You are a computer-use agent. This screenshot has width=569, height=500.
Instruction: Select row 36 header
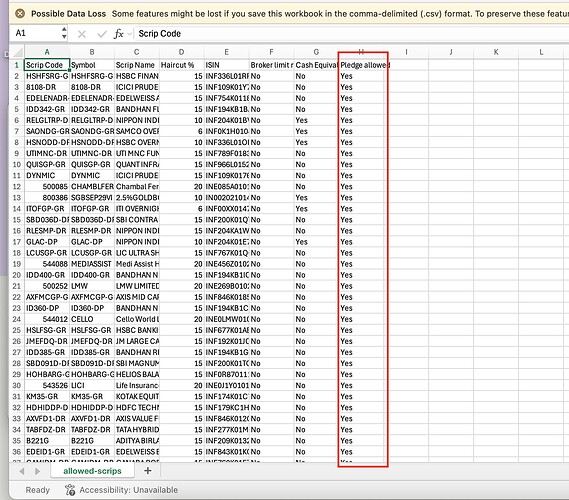point(17,452)
